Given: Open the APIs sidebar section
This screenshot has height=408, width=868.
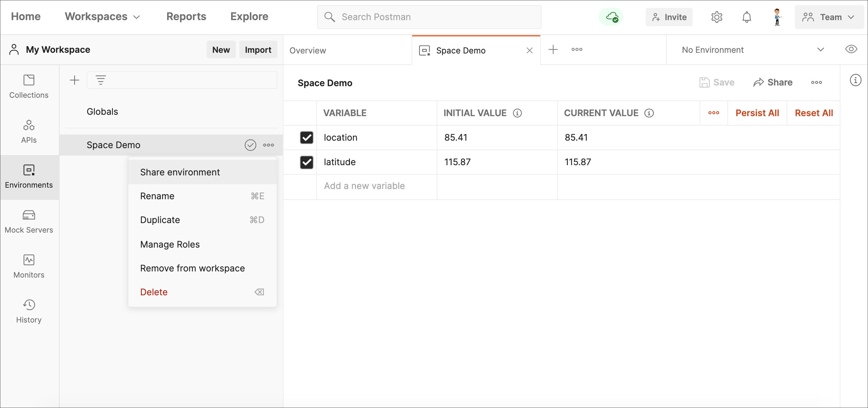Looking at the screenshot, I should coord(29,132).
